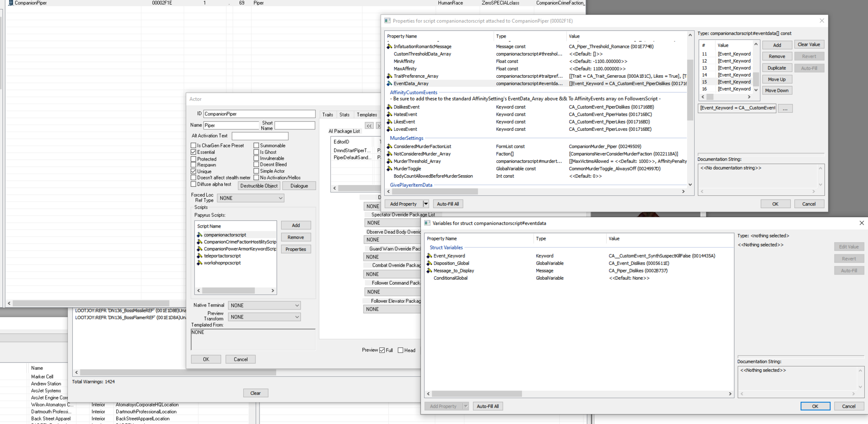Click the workshopnpcscript script icon

(199, 263)
